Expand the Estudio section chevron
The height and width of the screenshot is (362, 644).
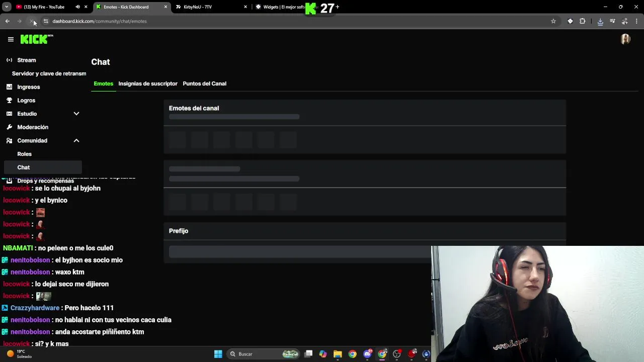pos(76,114)
